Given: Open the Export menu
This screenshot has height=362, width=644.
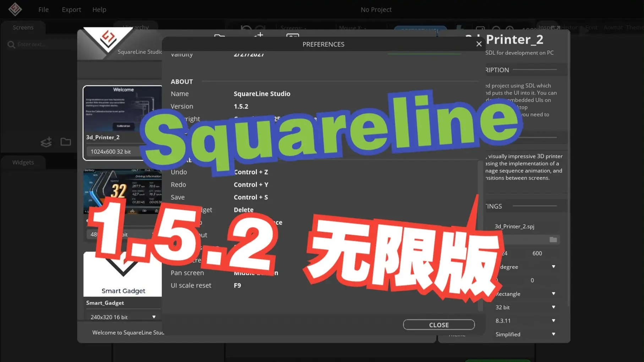Looking at the screenshot, I should click(71, 9).
